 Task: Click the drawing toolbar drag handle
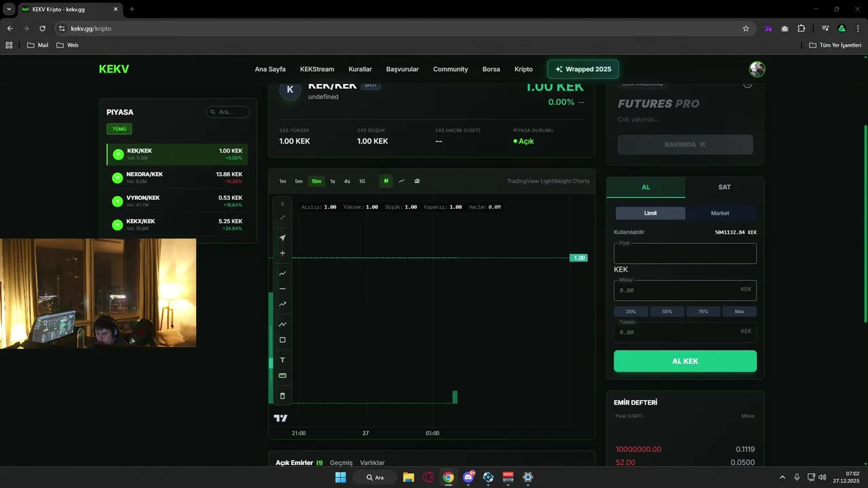coord(283,204)
